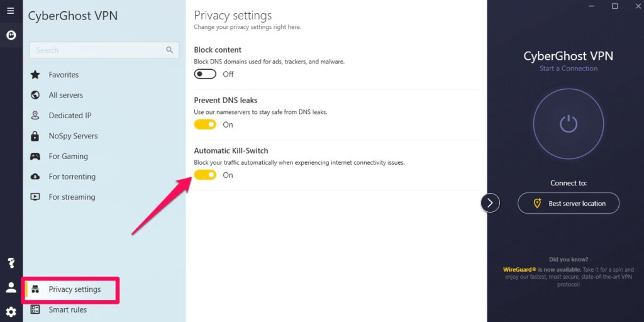Image resolution: width=644 pixels, height=322 pixels.
Task: Click the "Automatic Kill-Switch" heading
Action: [231, 151]
